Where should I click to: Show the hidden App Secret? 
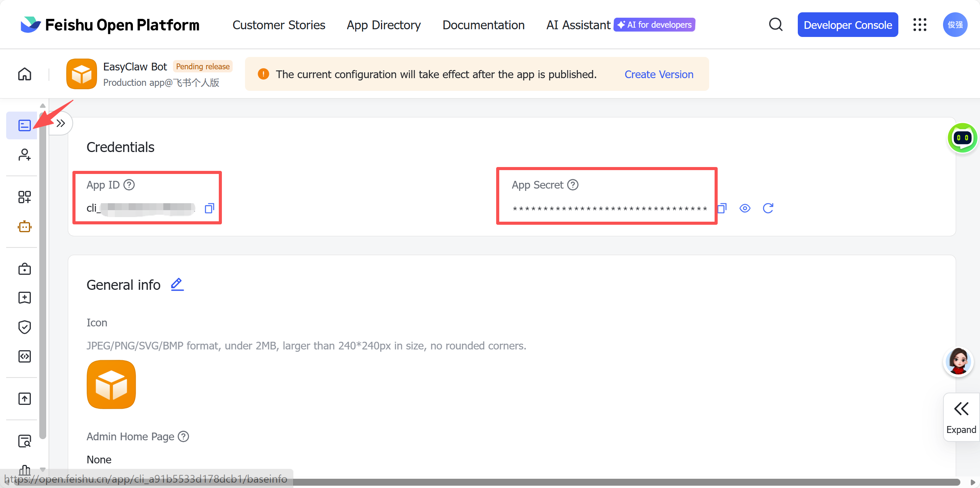pos(745,208)
